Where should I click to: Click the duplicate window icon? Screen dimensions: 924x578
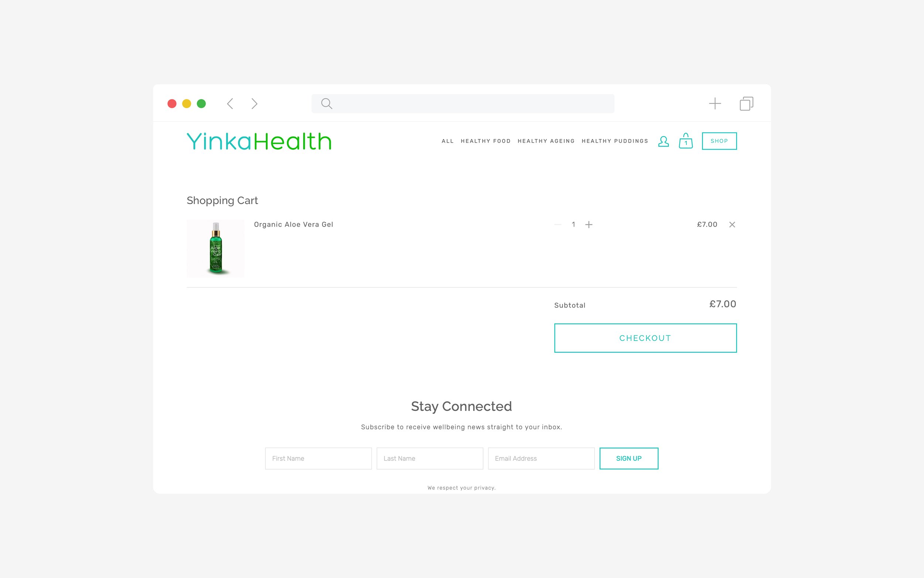click(x=746, y=103)
